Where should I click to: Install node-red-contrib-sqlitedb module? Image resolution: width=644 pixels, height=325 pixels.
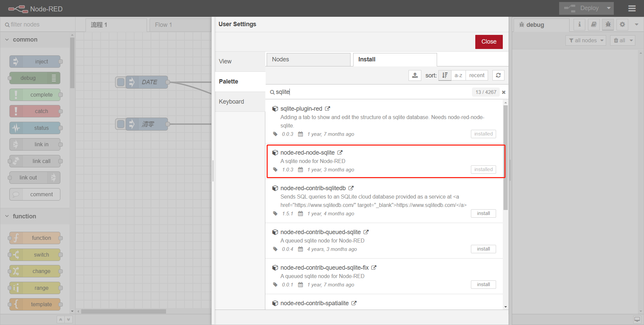pyautogui.click(x=483, y=213)
